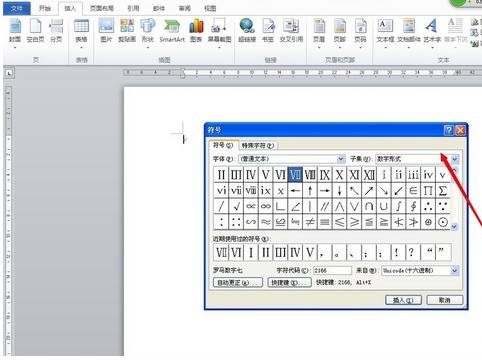Open Quick Parts (文档部件)
Viewport: 482px width, 361px height.
coord(409,32)
